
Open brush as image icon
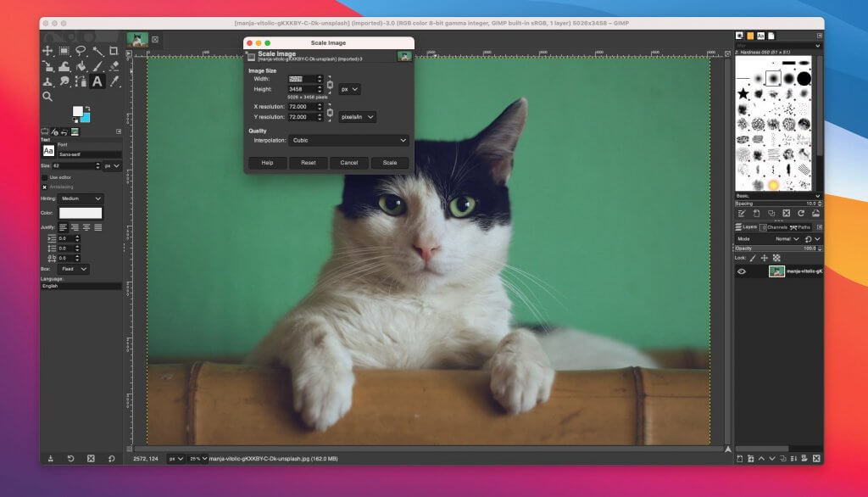(816, 214)
